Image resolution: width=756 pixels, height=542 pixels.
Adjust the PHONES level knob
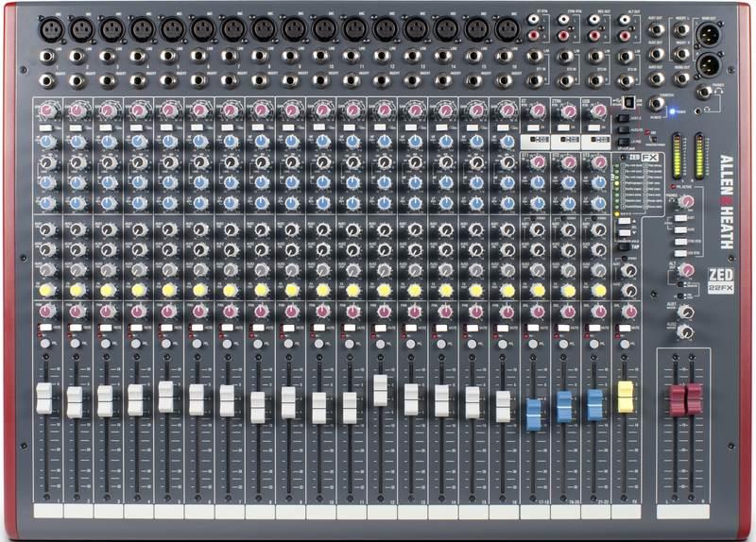click(x=686, y=201)
